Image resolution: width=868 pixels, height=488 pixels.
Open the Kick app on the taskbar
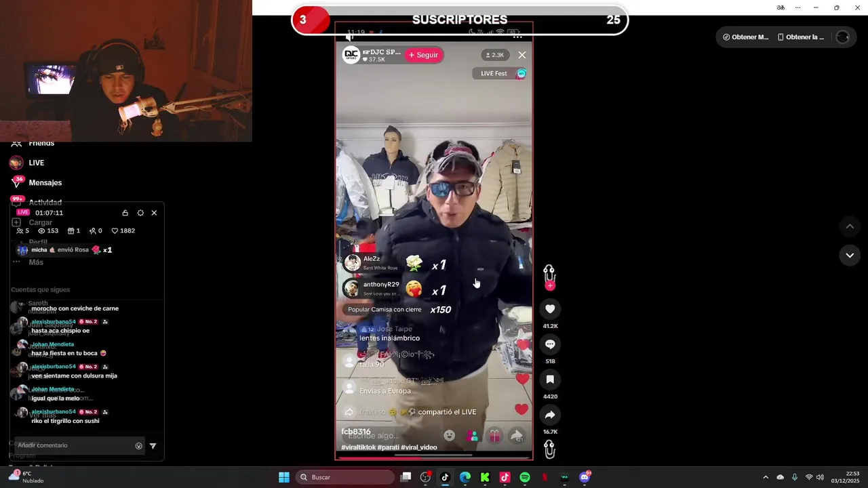pos(485,477)
